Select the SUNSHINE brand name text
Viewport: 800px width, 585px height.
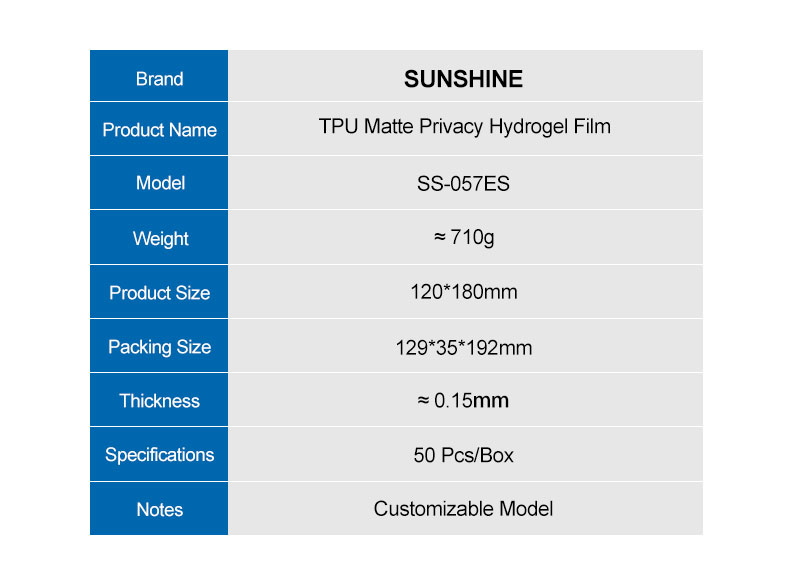tap(463, 79)
